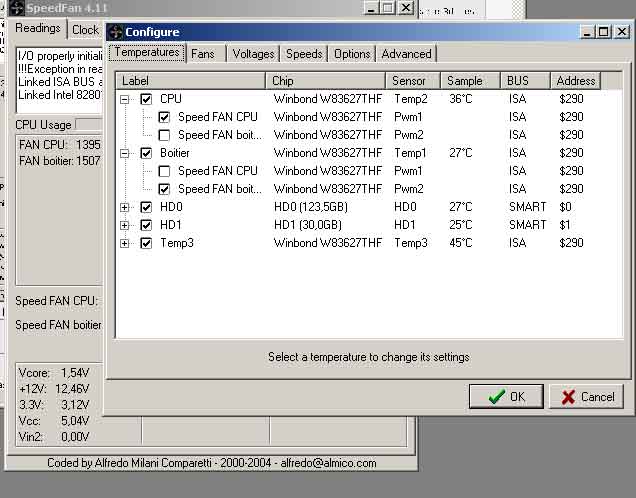Image resolution: width=636 pixels, height=498 pixels.
Task: Go to the Advanced tab
Action: 406,54
